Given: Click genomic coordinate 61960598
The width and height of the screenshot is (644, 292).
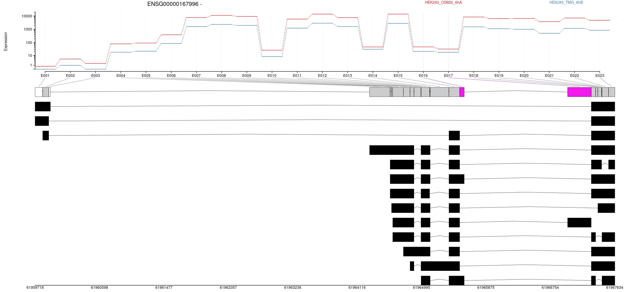Looking at the screenshot, I should (99, 287).
